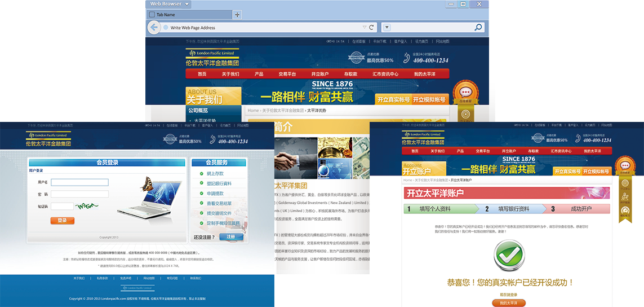Viewport: 644px width, 307px height.
Task: Click the orange 登录 login button
Action: (x=63, y=221)
